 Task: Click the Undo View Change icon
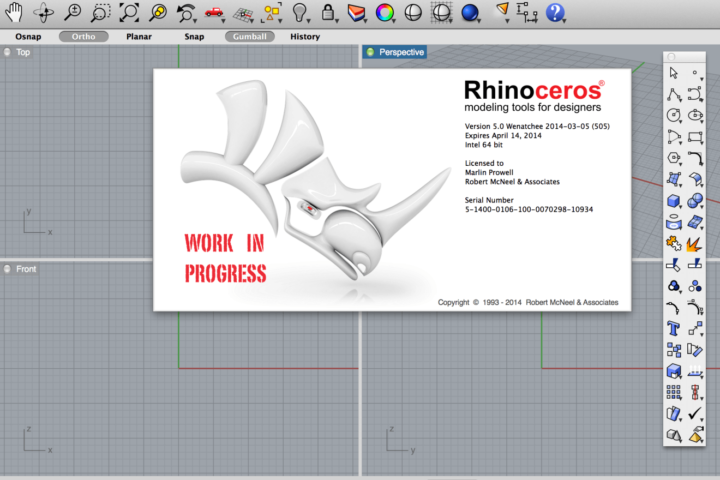tap(186, 13)
